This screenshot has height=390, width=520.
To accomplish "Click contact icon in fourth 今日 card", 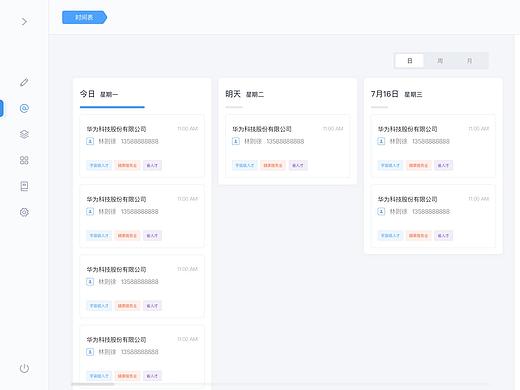I will (90, 352).
